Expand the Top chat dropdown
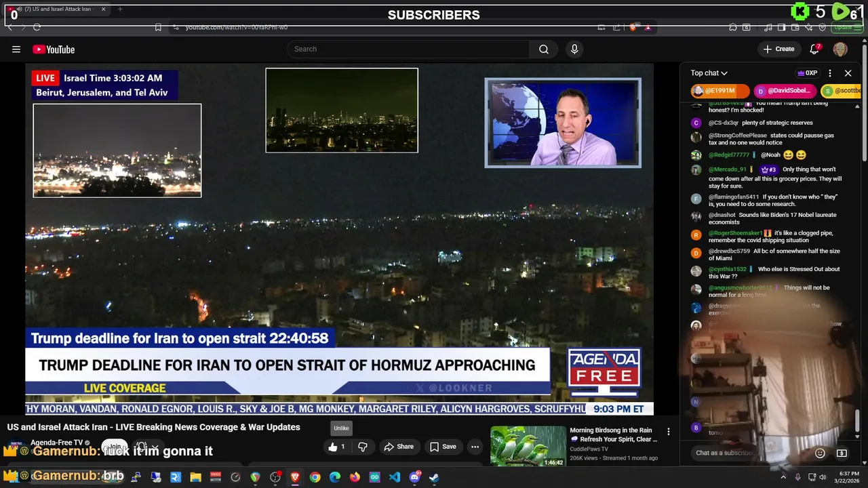The height and width of the screenshot is (488, 868). [709, 73]
